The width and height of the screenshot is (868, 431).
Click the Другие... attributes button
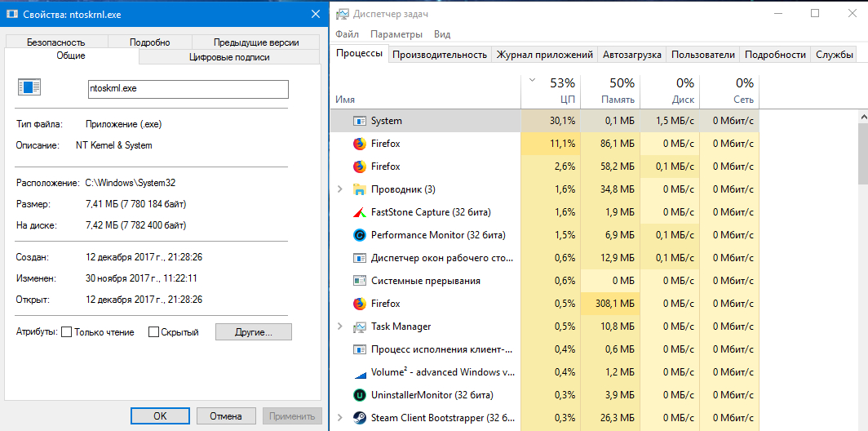(x=253, y=332)
